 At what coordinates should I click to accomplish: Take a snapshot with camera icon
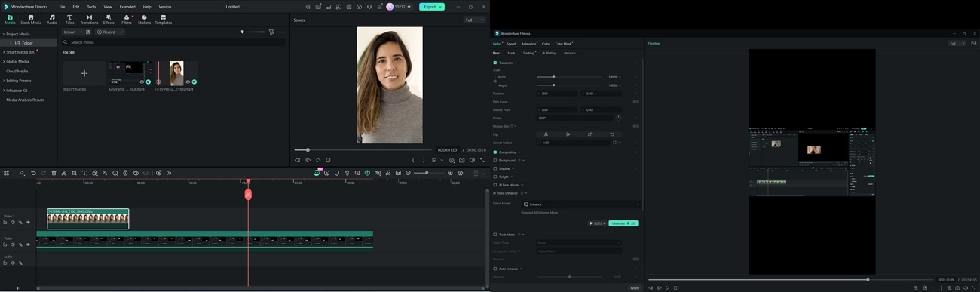(462, 160)
